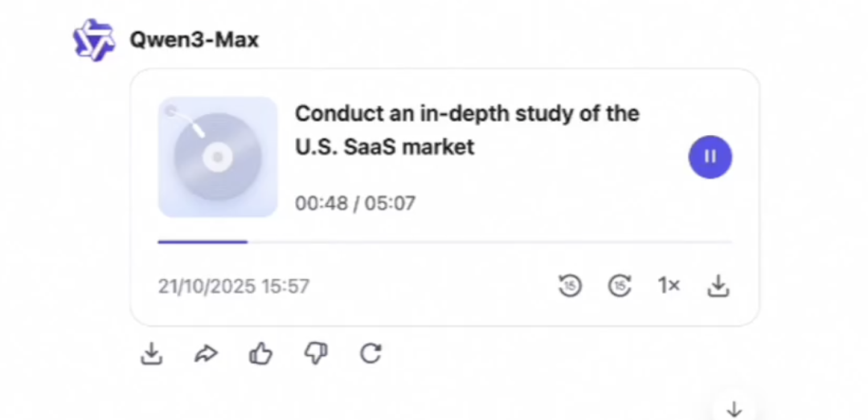
Task: Share this response
Action: (x=207, y=354)
